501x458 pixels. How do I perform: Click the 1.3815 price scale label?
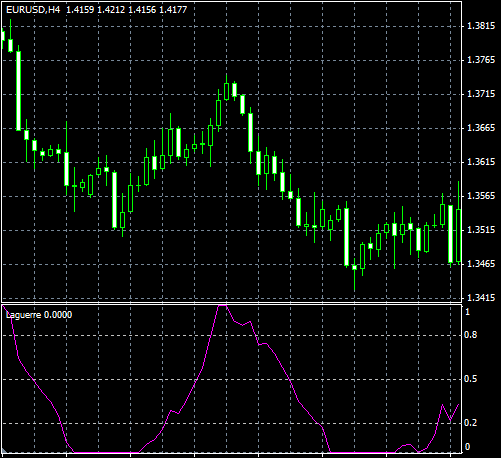pos(481,26)
